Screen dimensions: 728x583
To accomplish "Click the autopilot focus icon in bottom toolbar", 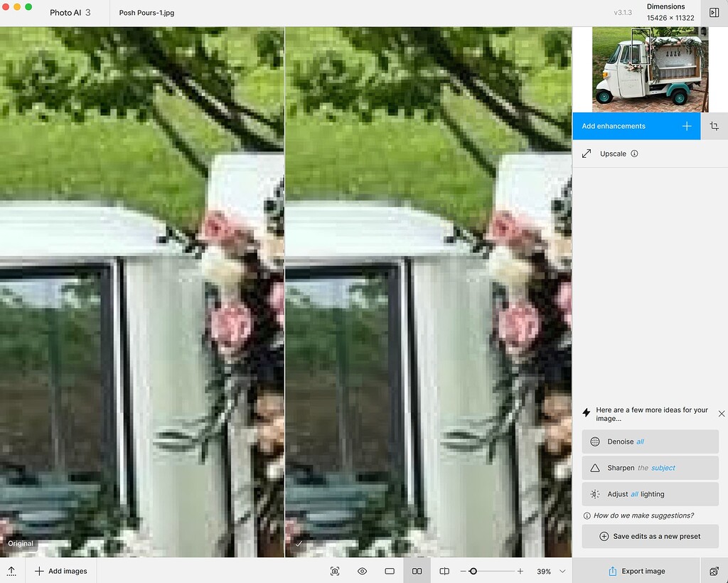I will click(335, 571).
